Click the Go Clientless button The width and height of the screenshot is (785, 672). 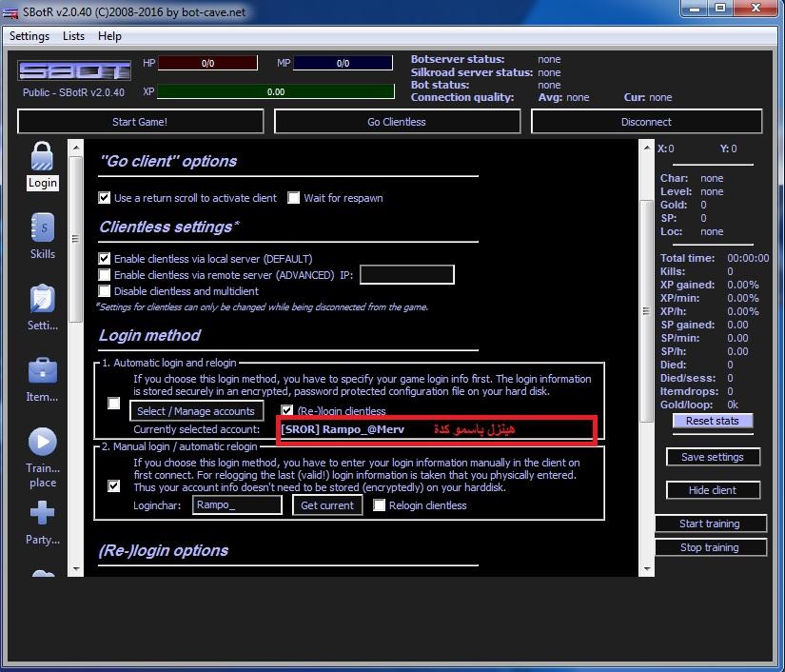coord(397,122)
